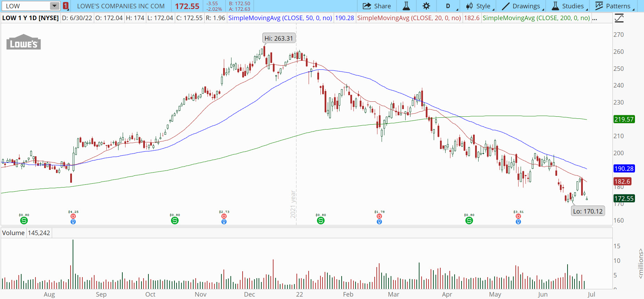Click the 260 level on the price axis
This screenshot has width=644, height=299.
[619, 51]
